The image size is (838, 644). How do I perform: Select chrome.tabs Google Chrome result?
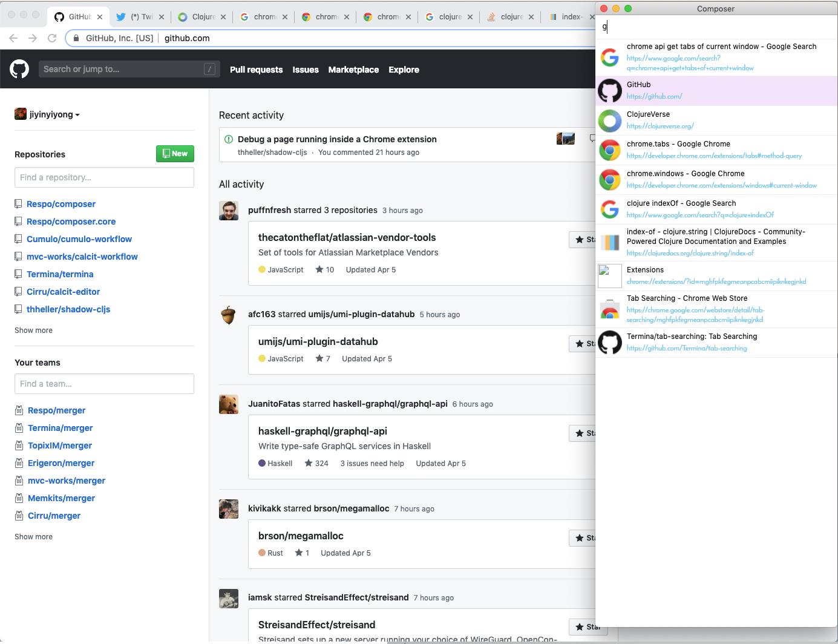[x=716, y=150]
